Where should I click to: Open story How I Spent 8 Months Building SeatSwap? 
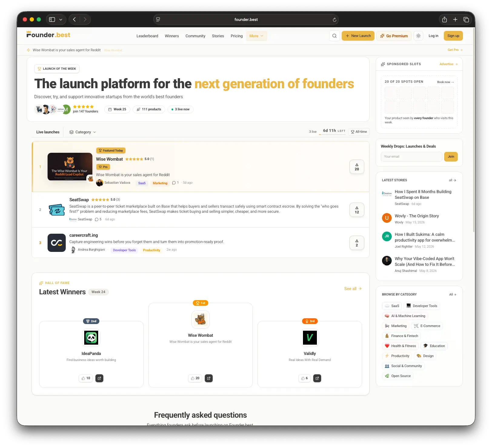tap(423, 195)
